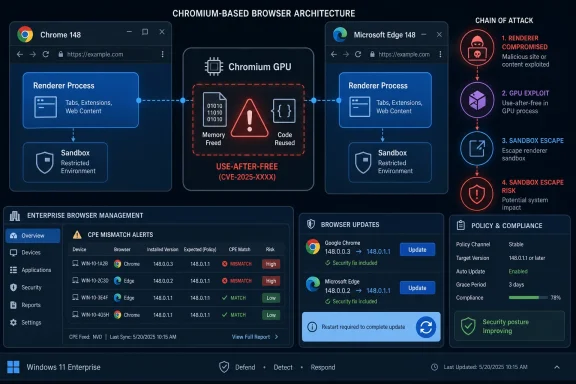Click the CPE Mismatch Alerts warning icon
The height and width of the screenshot is (384, 576).
pos(77,234)
